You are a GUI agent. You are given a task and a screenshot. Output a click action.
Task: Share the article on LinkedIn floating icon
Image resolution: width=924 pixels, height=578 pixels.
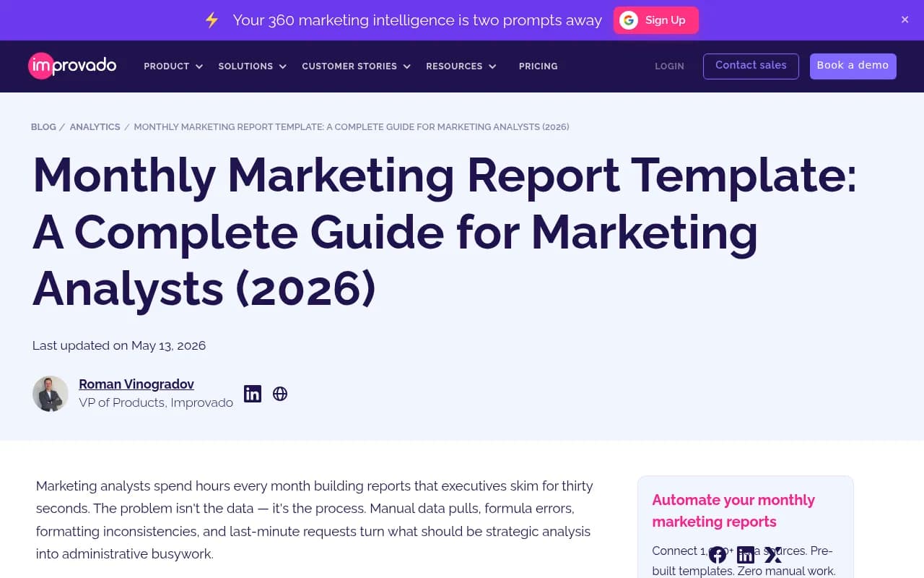pyautogui.click(x=746, y=555)
